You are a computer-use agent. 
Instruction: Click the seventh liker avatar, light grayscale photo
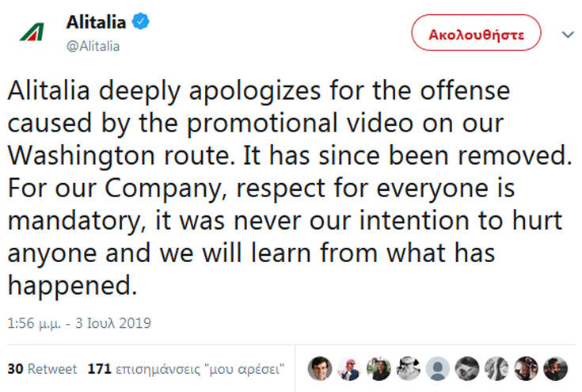[x=496, y=368]
